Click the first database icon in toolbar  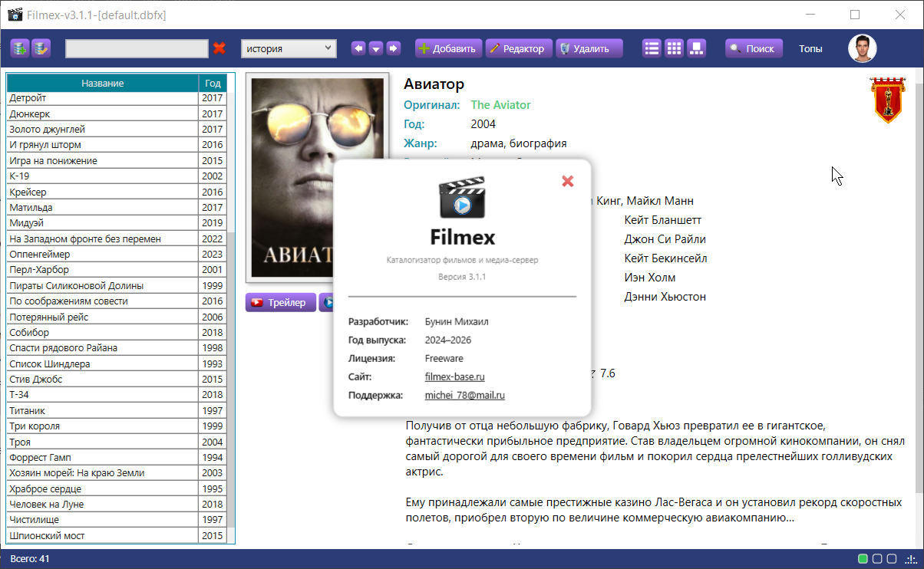(x=20, y=48)
